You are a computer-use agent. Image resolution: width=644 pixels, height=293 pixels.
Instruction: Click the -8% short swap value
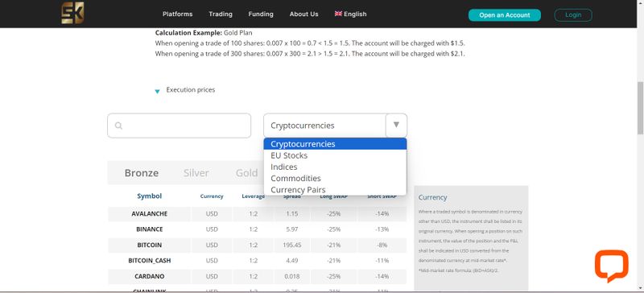tap(382, 245)
